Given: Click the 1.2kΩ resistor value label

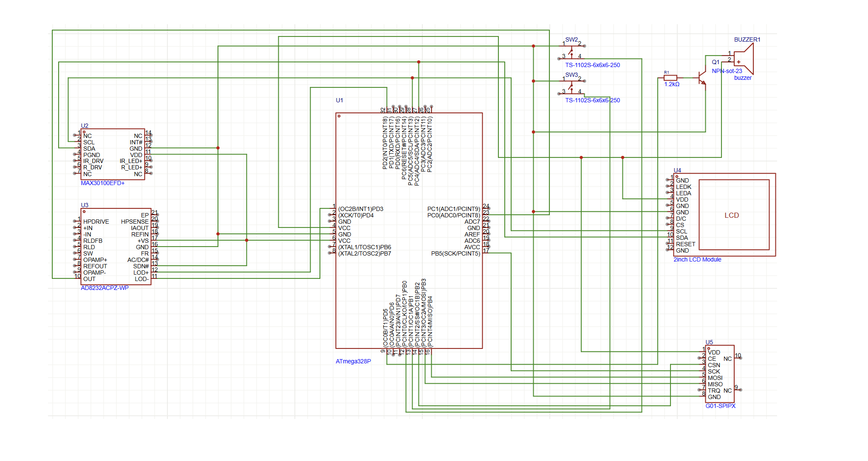Looking at the screenshot, I should pyautogui.click(x=672, y=84).
